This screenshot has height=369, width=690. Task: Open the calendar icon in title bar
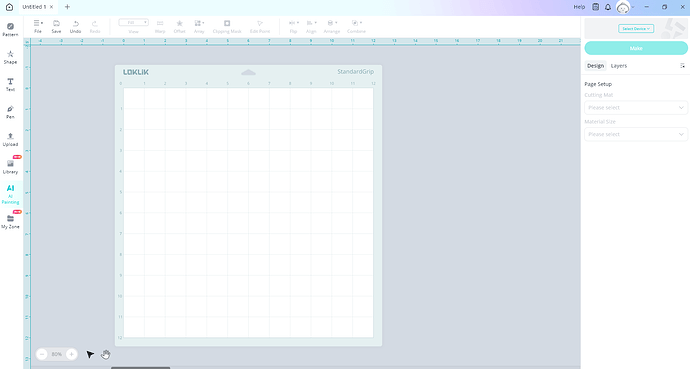pyautogui.click(x=595, y=7)
